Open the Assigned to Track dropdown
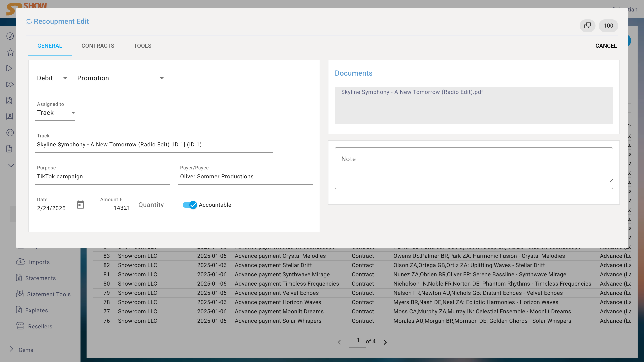 (55, 113)
